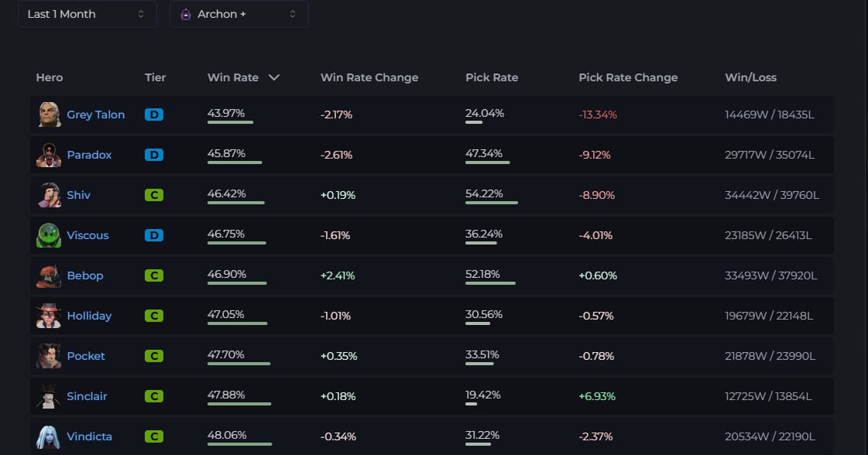Screen dimensions: 868x455
Task: Click the D tier badge for Paradox
Action: (x=154, y=155)
